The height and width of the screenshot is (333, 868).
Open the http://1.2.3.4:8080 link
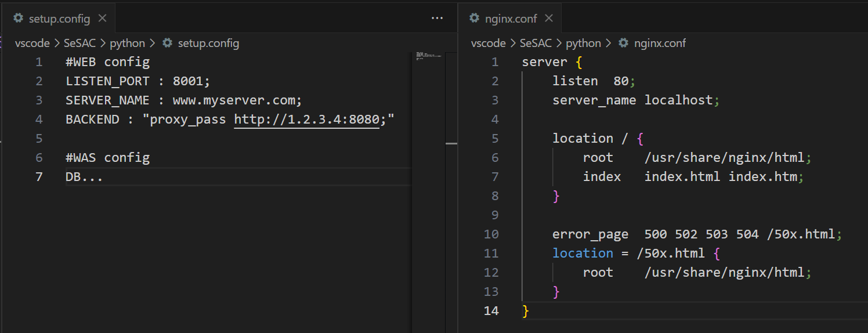click(x=306, y=120)
